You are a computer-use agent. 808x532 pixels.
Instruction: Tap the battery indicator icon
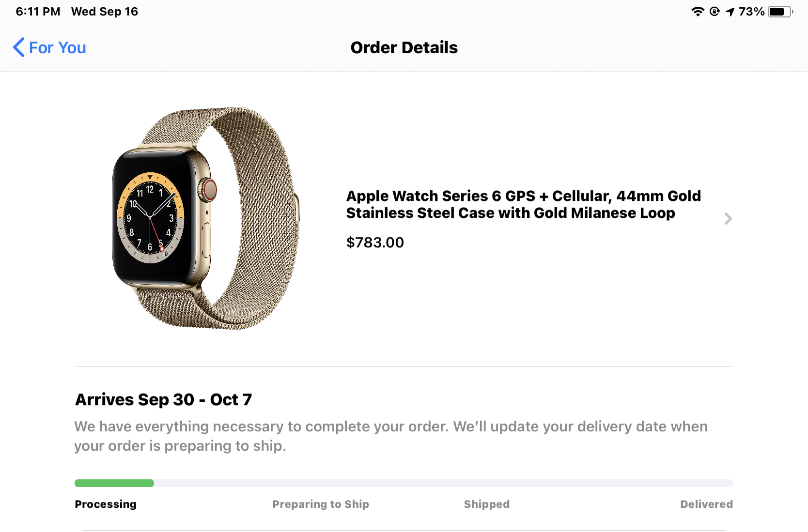point(780,12)
